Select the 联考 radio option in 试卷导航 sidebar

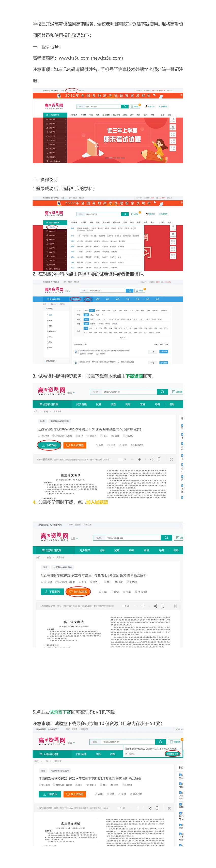pos(48,320)
